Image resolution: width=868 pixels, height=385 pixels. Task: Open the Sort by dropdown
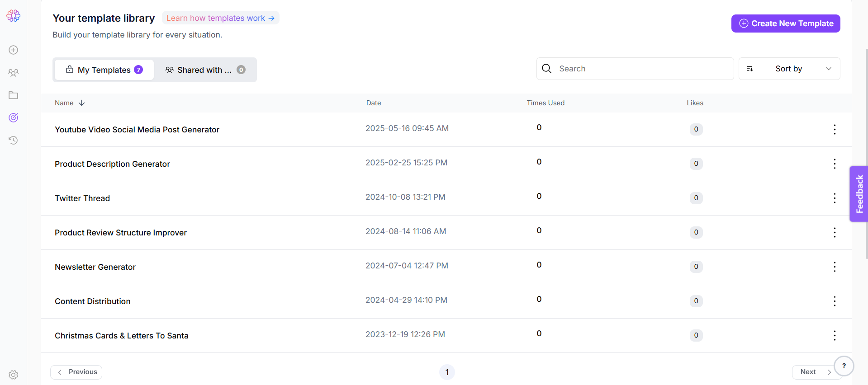click(789, 69)
